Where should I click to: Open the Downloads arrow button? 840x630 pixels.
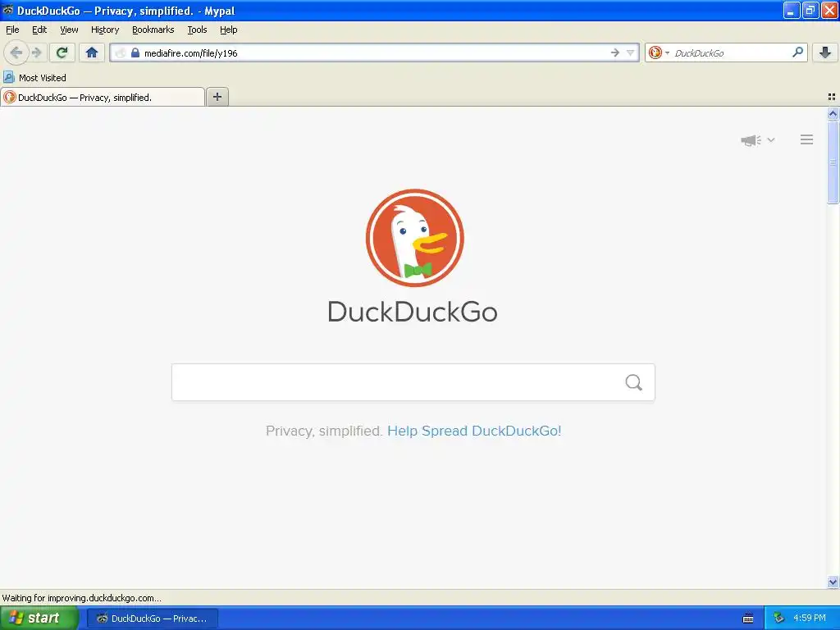825,52
